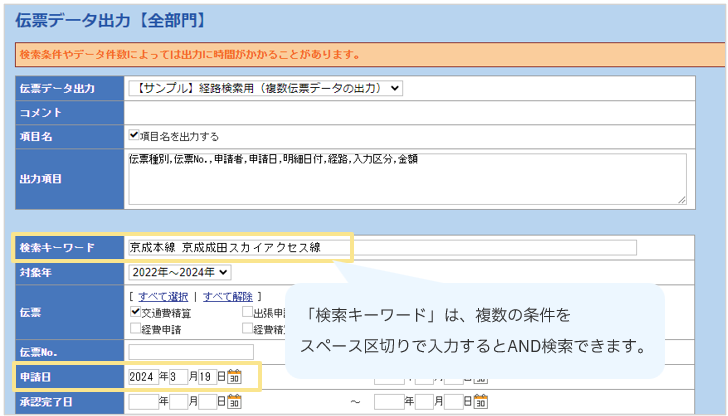
Task: Open the calendar for 承認完了日 start date
Action: (x=234, y=402)
